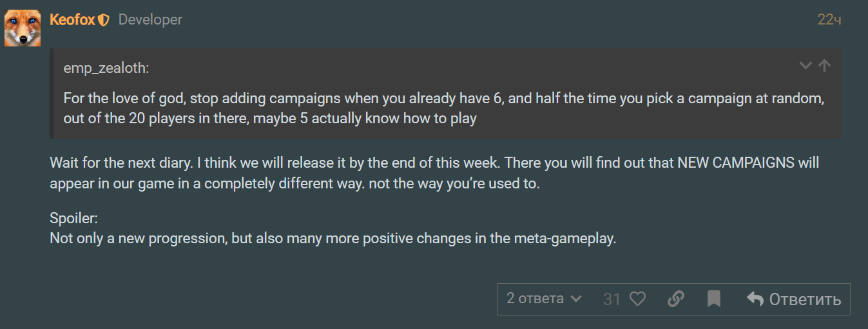
Task: Open the Keofox username profile link
Action: (72, 20)
